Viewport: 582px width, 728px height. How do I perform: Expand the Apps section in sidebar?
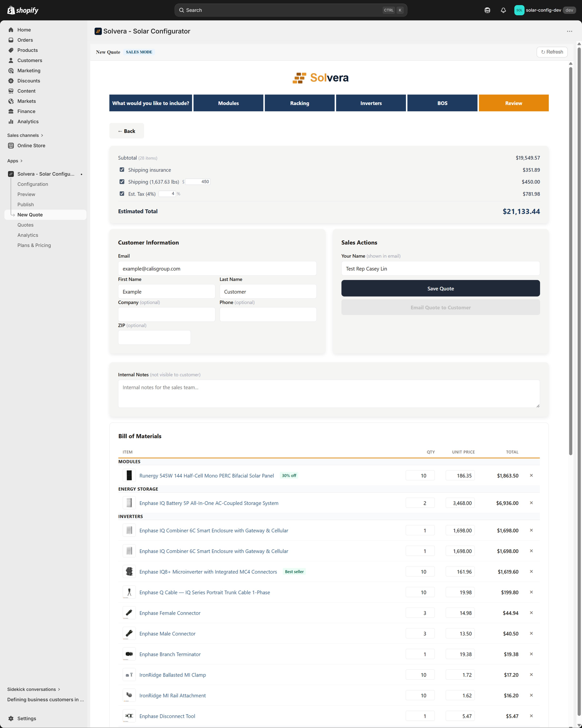tap(15, 161)
